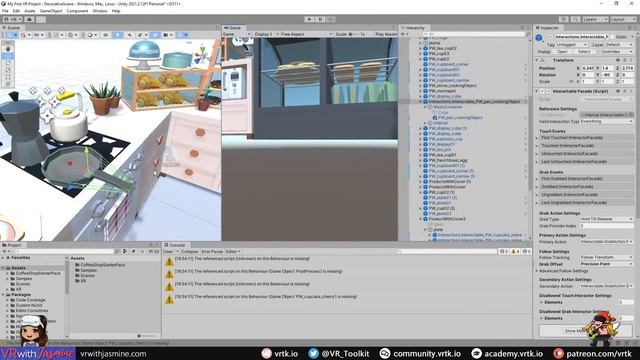The image size is (640, 360).
Task: Toggle the GameObject active checkbox in the Inspector
Action: [x=550, y=37]
